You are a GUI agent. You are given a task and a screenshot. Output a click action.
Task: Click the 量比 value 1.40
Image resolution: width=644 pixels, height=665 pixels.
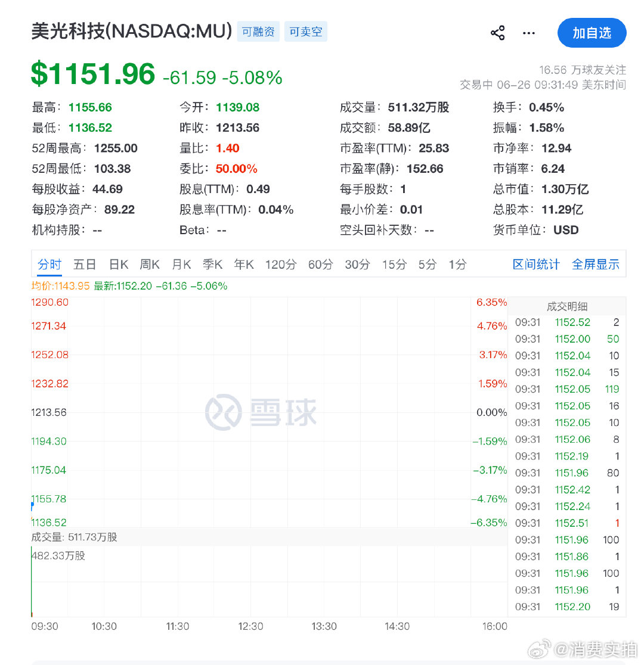(228, 148)
